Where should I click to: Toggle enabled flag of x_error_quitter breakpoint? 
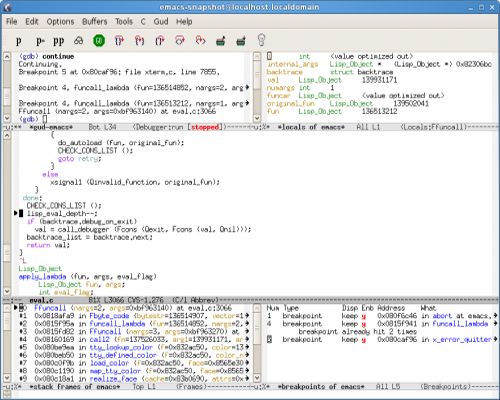364,340
